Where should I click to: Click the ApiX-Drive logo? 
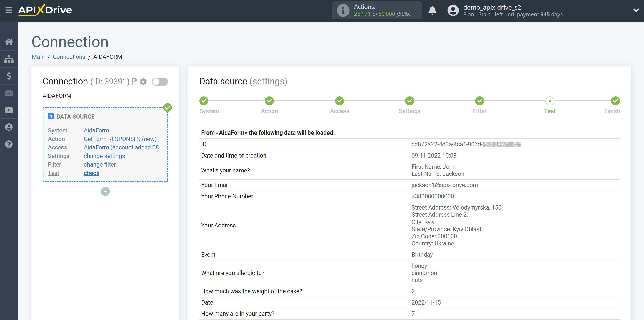click(45, 10)
